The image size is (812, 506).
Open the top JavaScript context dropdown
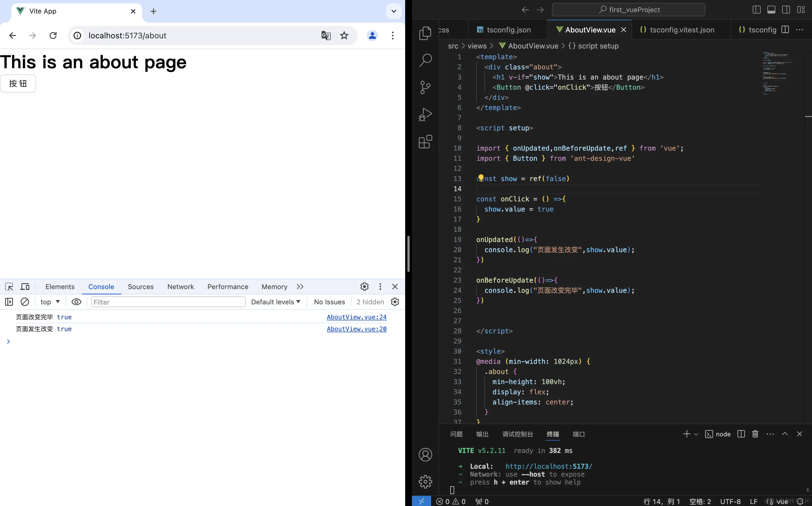point(50,302)
